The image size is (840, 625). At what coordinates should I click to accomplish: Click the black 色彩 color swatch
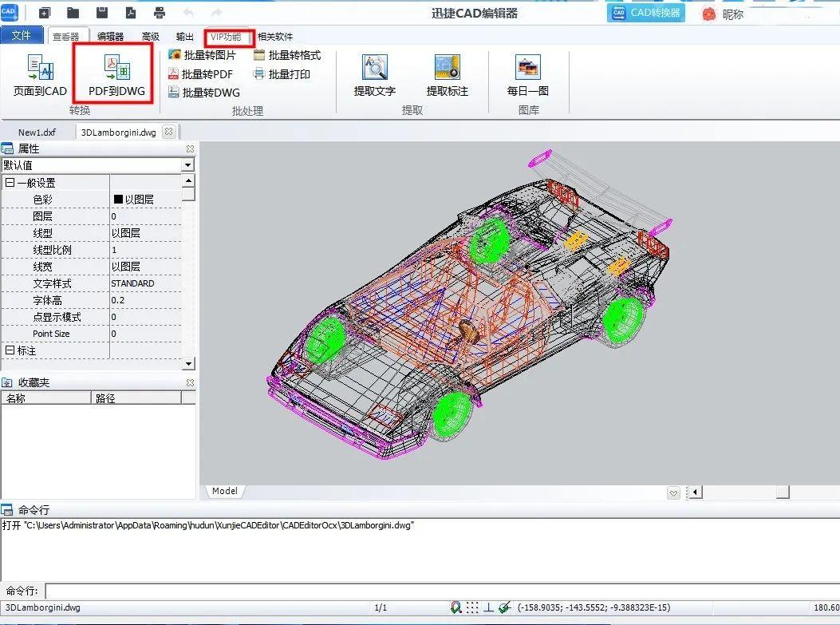pos(118,200)
